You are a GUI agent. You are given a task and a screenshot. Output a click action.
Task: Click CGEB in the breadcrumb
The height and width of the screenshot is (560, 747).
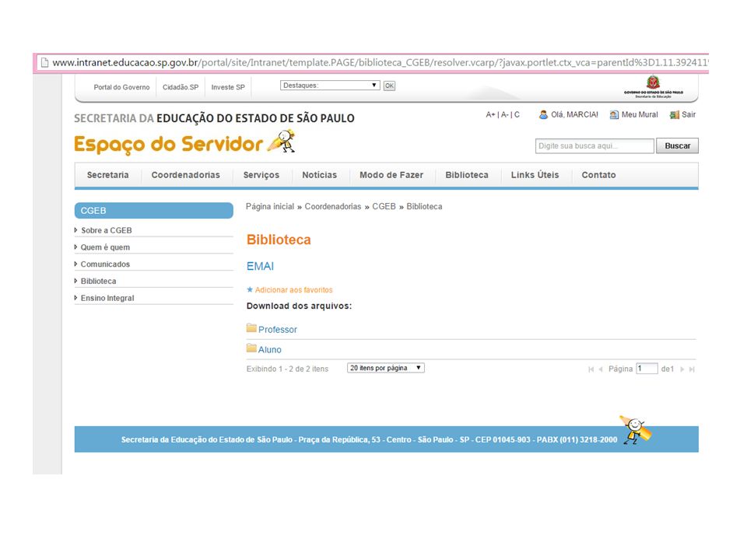(x=384, y=207)
